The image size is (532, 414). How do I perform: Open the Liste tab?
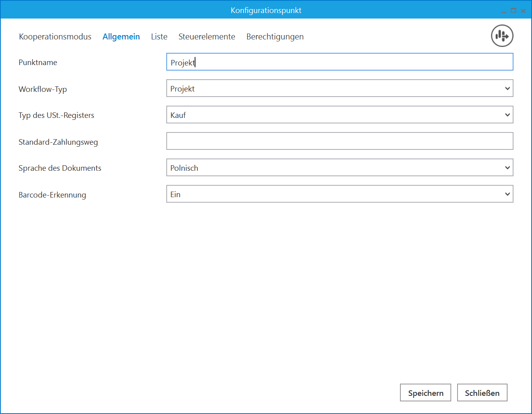(159, 37)
